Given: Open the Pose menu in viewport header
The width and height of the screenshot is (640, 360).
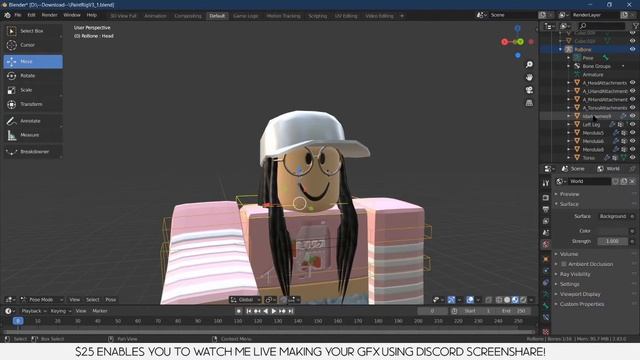Looking at the screenshot, I should 111,300.
